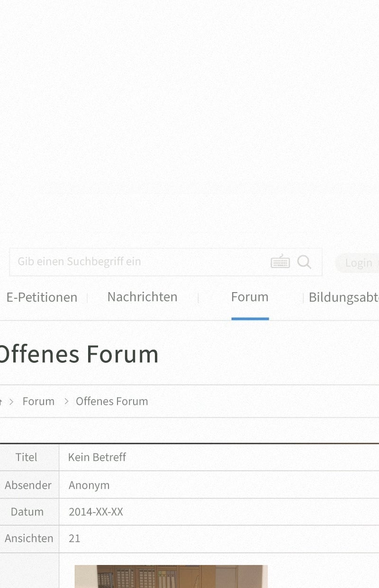This screenshot has width=379, height=588.
Task: Switch to the Nachrichten tab
Action: coord(142,297)
